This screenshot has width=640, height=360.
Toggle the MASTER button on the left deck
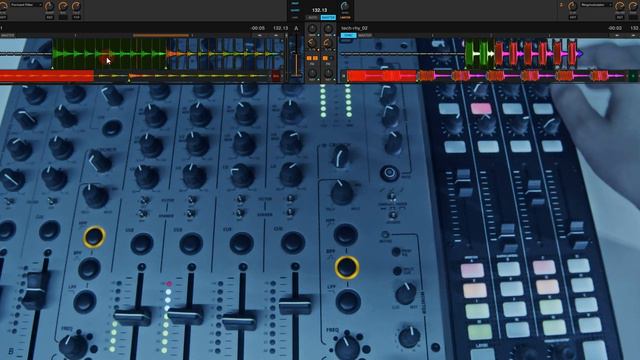(x=8, y=36)
